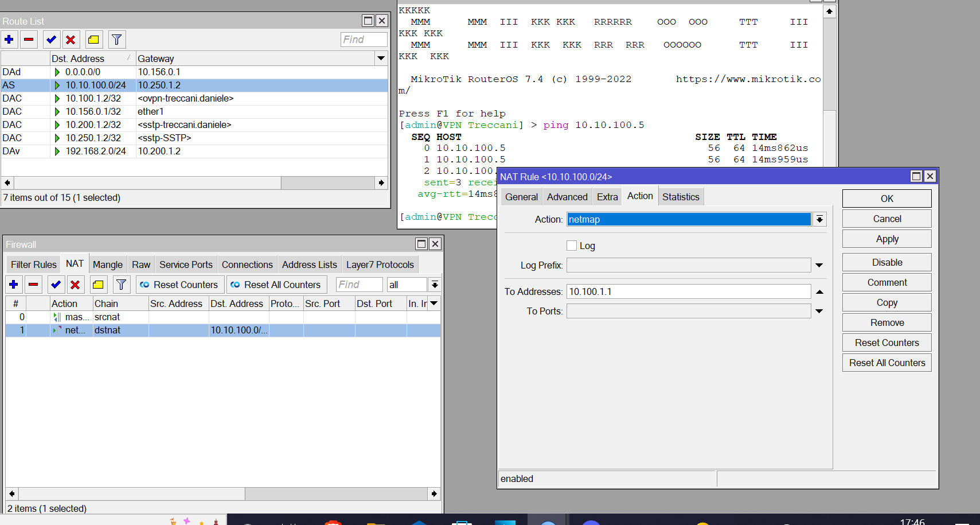Open the Mangle tab in Firewall
Screen dimensions: 980x525
tap(108, 265)
